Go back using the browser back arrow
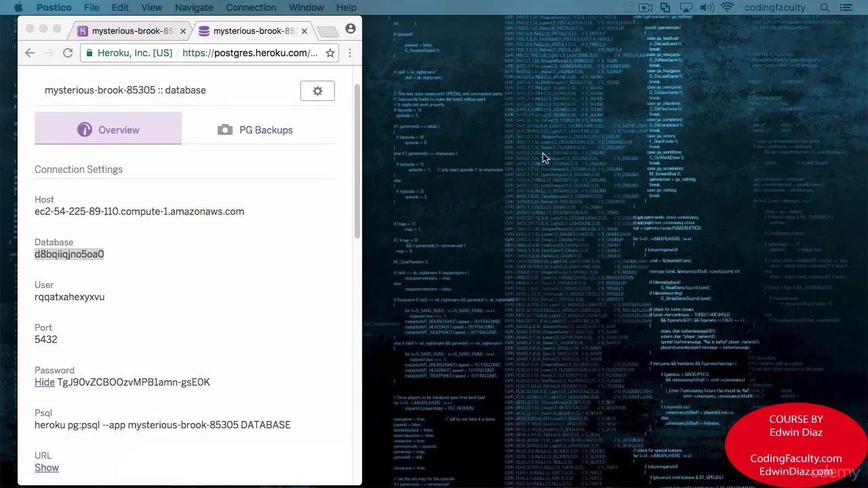868x488 pixels. [30, 53]
